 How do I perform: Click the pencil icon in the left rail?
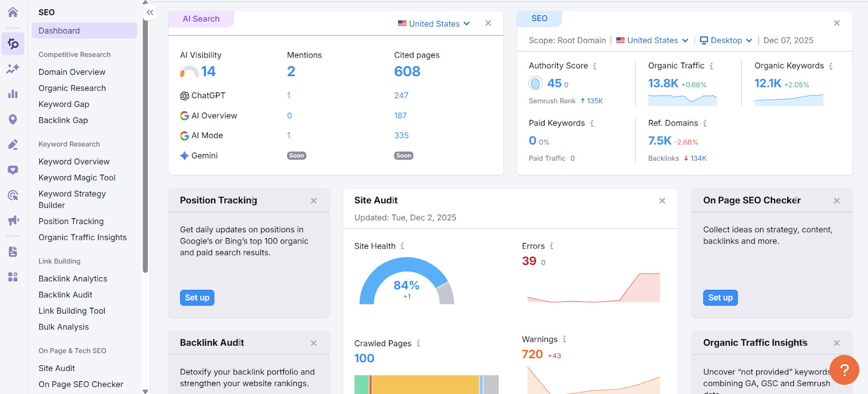13,144
